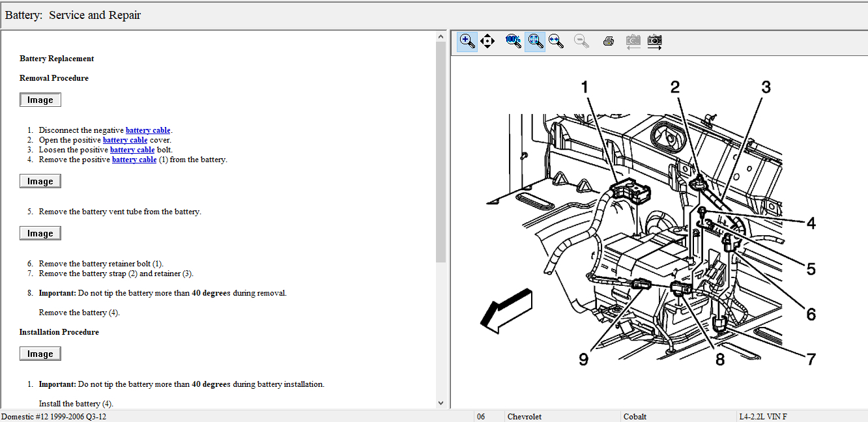Go to previous image camera icon
Viewport: 868px width, 422px height.
[633, 42]
